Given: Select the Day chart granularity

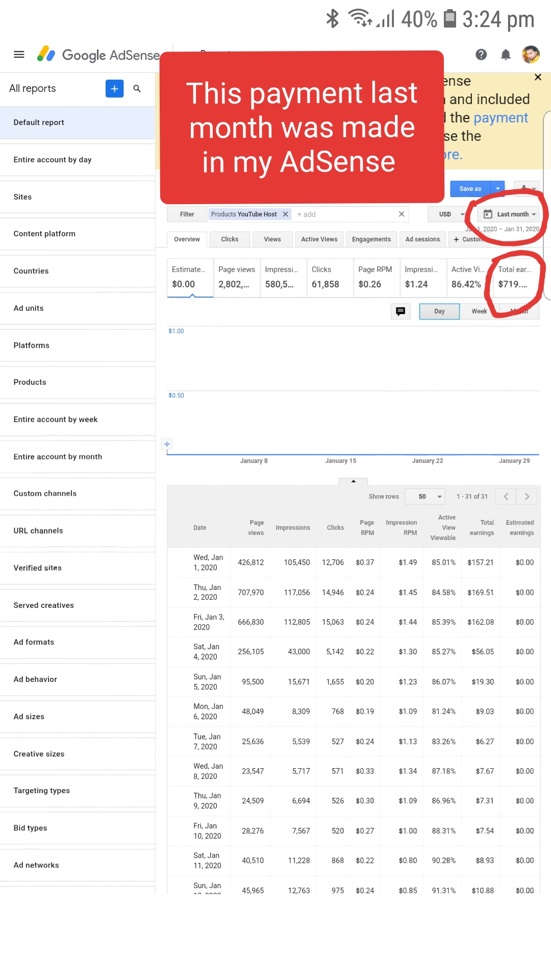Looking at the screenshot, I should click(x=439, y=311).
